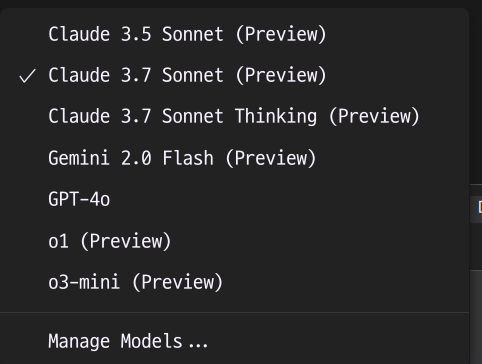
Task: Click the Gemini label in the list
Action: coord(79,158)
